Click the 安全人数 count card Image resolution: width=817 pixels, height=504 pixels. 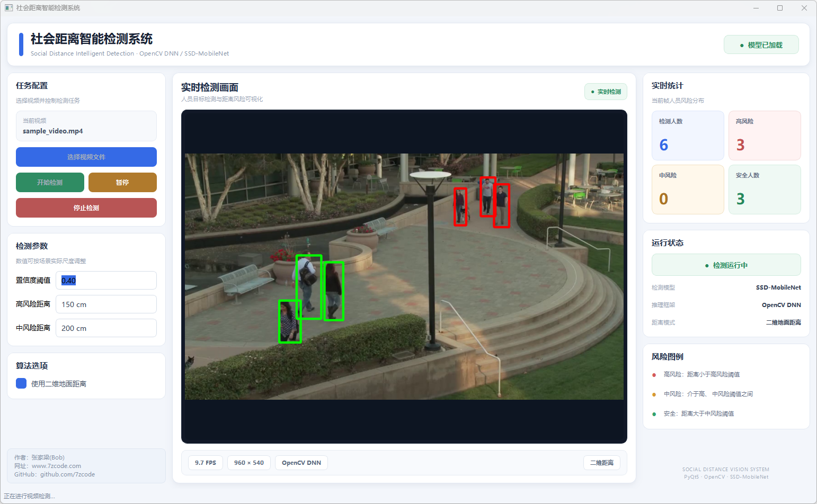coord(765,190)
